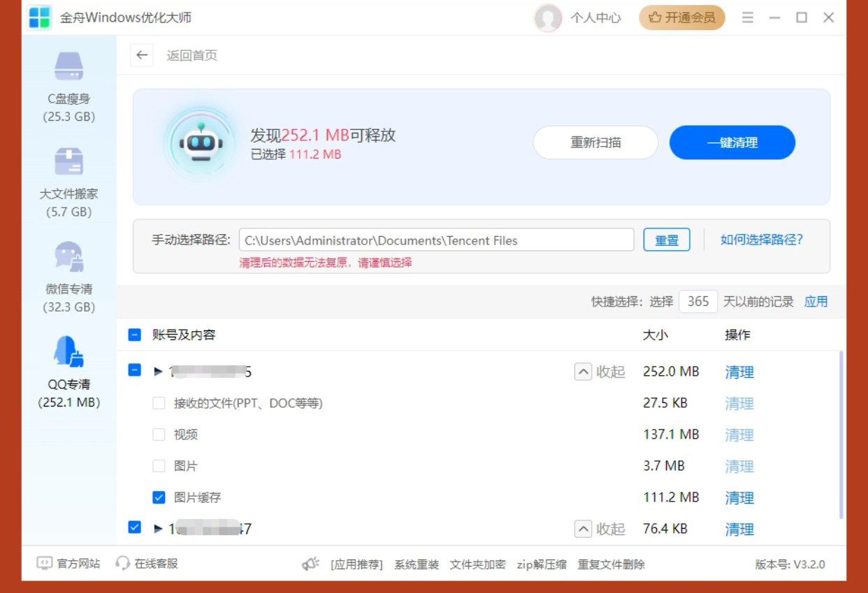The image size is (868, 593).
Task: Select the 微信专清 sidebar icon
Action: tap(69, 257)
